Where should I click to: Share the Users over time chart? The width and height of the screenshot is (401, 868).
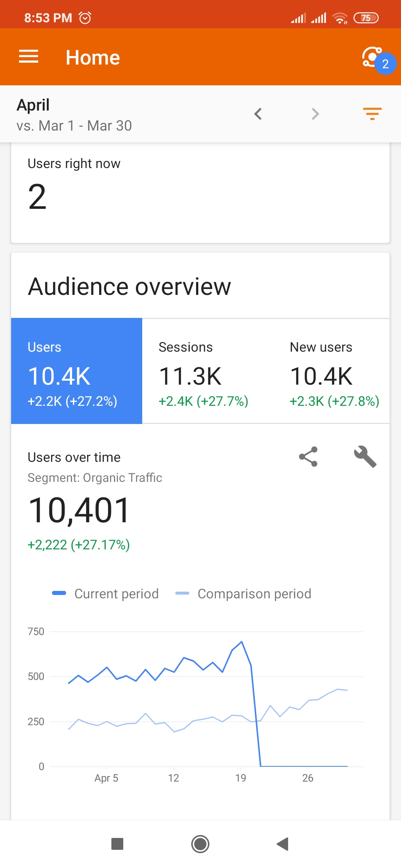[x=308, y=457]
